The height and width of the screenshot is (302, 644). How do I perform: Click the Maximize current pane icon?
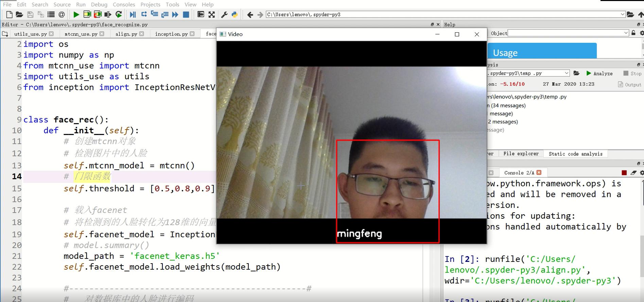pyautogui.click(x=211, y=14)
